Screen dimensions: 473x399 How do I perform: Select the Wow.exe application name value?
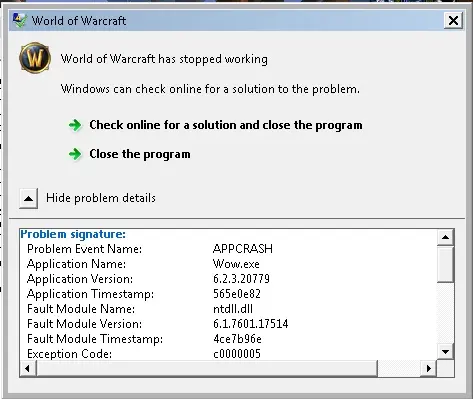click(236, 264)
